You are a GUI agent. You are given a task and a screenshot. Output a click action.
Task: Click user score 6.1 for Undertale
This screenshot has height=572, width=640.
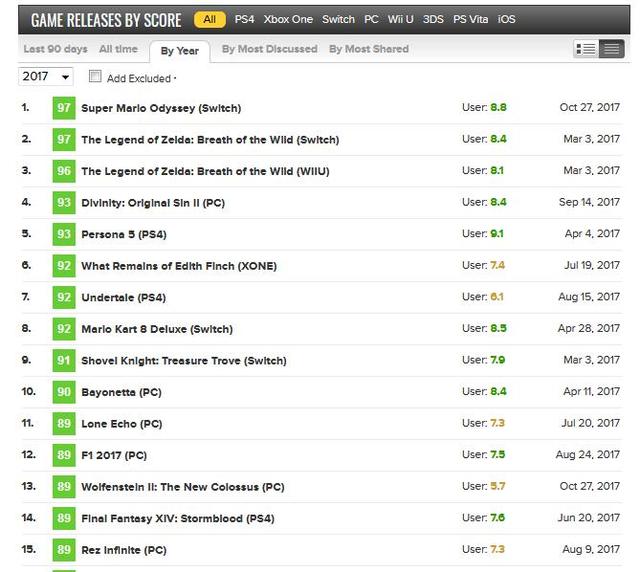pos(497,297)
